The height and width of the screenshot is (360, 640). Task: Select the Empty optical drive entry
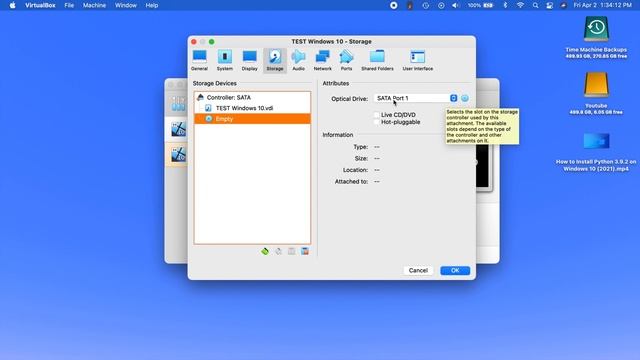[252, 119]
